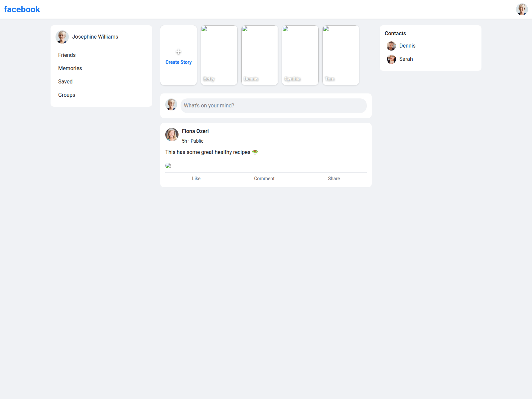
Task: Click avatar beside the post composer
Action: [171, 104]
